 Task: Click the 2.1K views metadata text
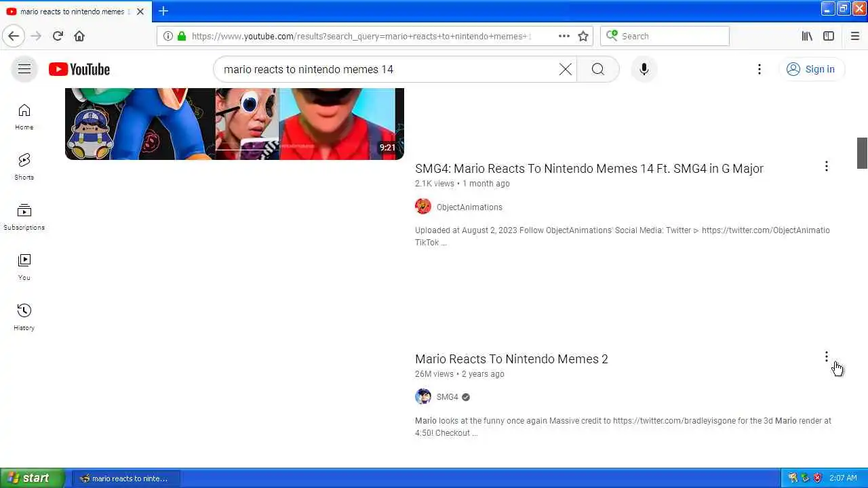pos(434,184)
